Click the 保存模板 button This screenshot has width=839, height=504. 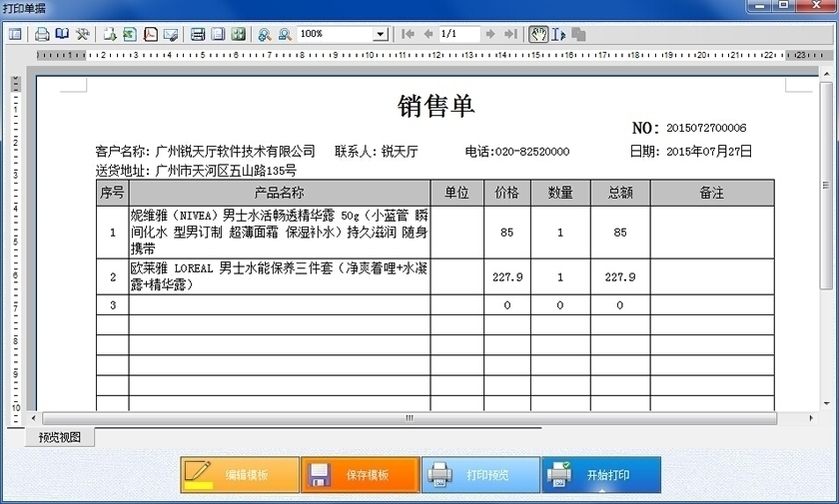click(361, 475)
